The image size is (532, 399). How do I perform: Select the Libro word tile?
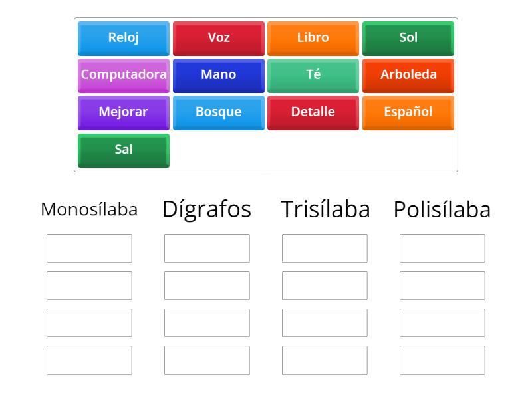click(x=313, y=38)
